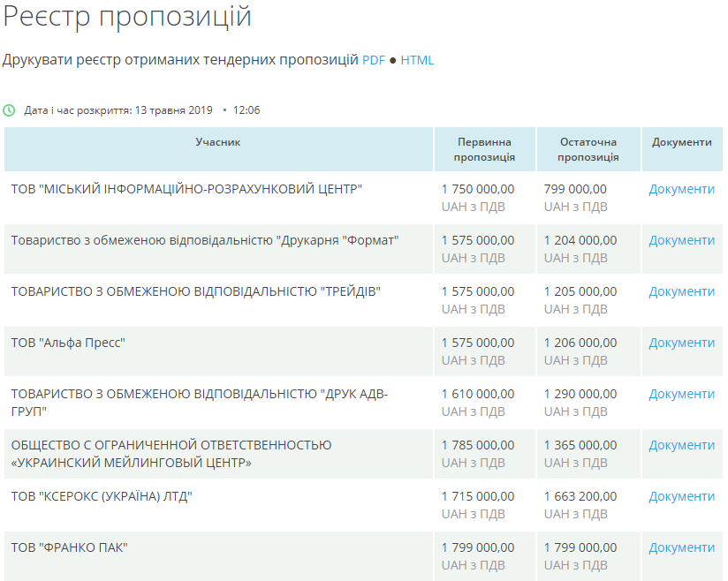Click the Документи column header

[x=681, y=142]
